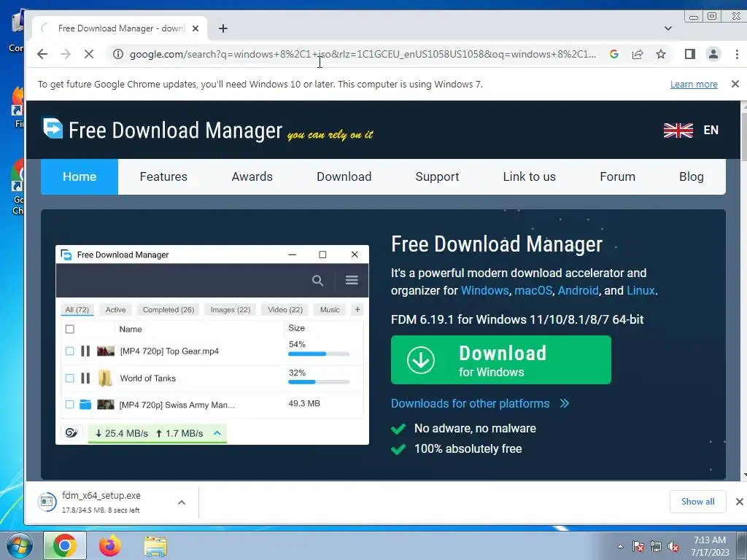This screenshot has width=747, height=560.
Task: Stop loading the page with the X button
Action: [x=88, y=54]
